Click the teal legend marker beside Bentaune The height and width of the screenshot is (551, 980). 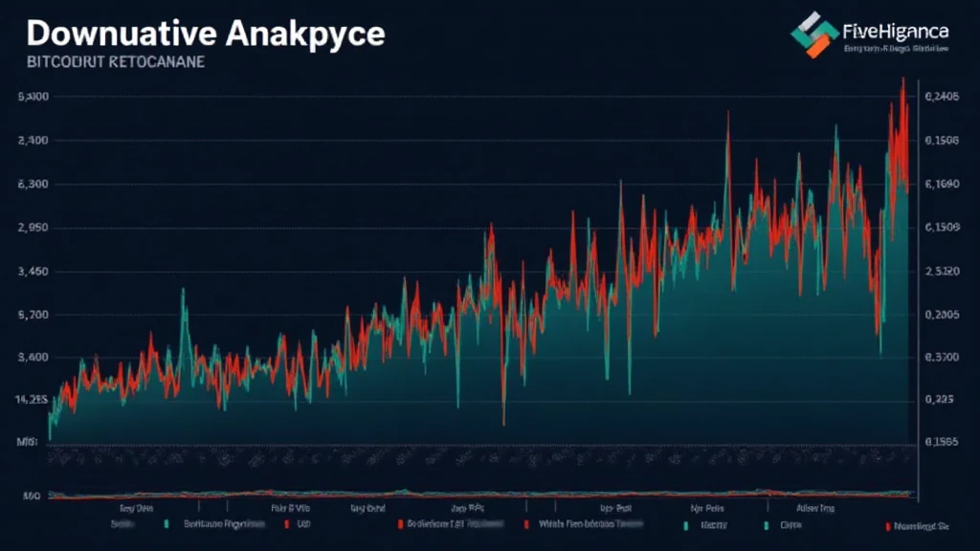tap(167, 525)
